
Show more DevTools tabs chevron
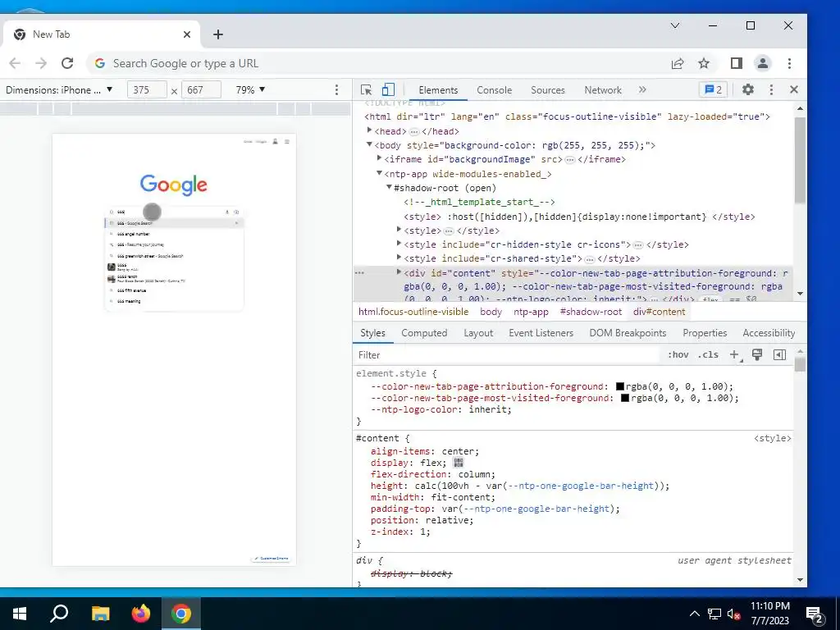pos(642,89)
